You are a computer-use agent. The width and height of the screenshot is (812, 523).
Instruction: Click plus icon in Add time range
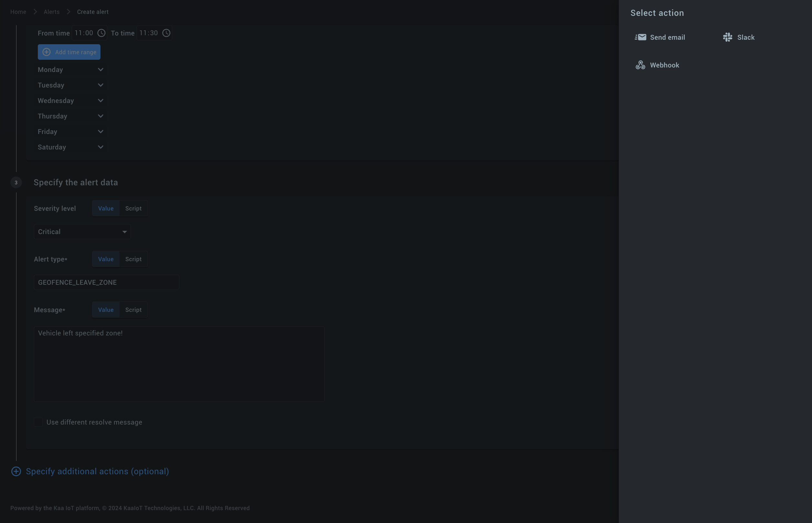click(47, 52)
